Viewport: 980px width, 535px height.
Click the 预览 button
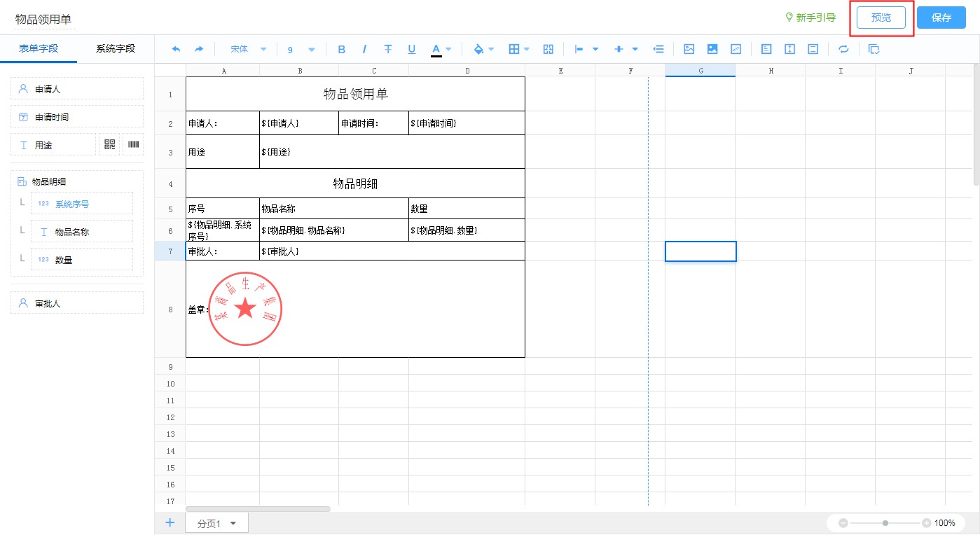(x=881, y=18)
